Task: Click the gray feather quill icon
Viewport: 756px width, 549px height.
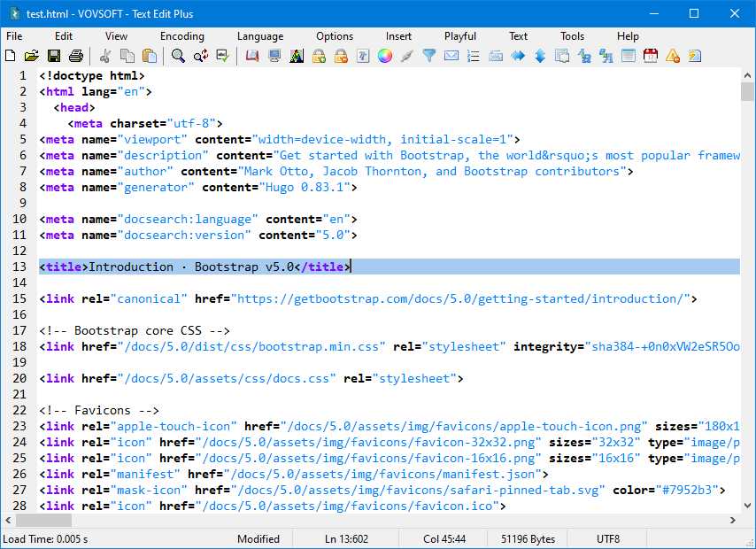Action: tap(407, 56)
